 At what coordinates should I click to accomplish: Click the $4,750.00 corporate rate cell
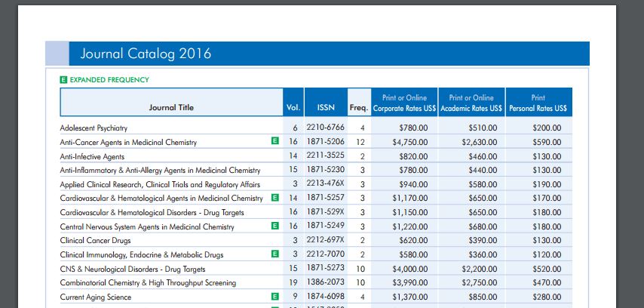click(410, 142)
